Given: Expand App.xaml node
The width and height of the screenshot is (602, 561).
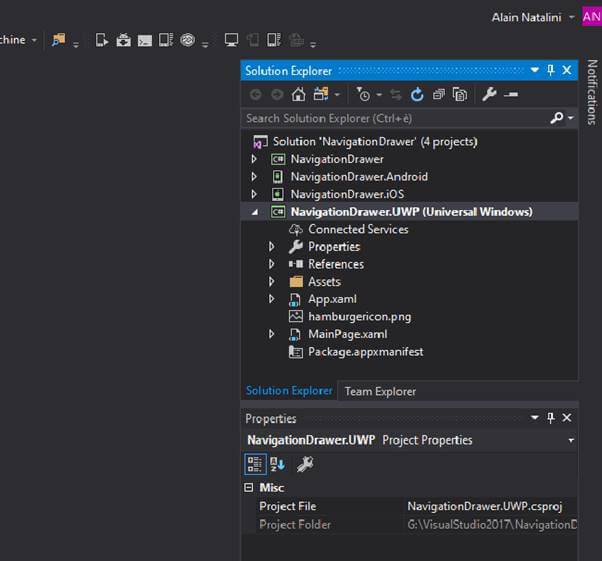Looking at the screenshot, I should pyautogui.click(x=271, y=299).
